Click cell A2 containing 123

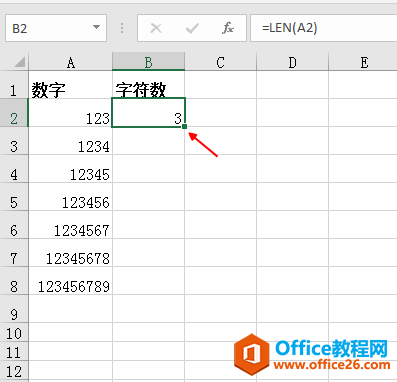click(x=70, y=113)
